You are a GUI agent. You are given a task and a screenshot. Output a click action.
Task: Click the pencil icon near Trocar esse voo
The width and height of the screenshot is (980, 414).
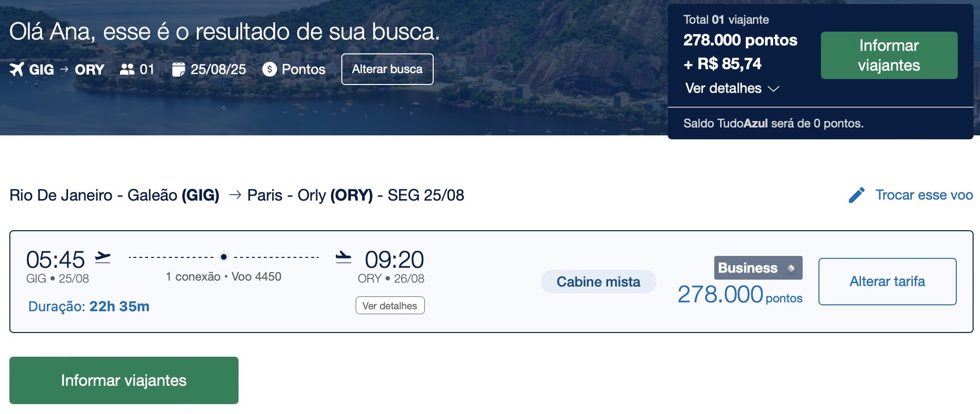[857, 195]
